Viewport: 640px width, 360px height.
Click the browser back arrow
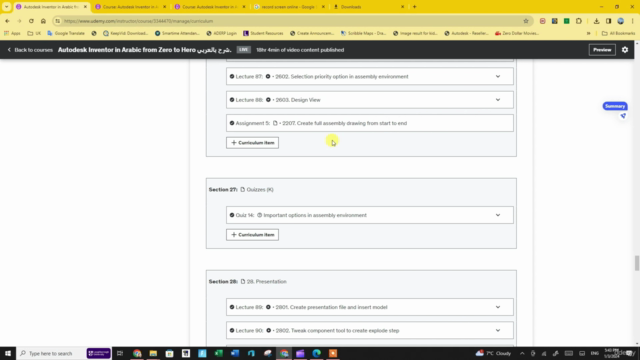pyautogui.click(x=7, y=21)
